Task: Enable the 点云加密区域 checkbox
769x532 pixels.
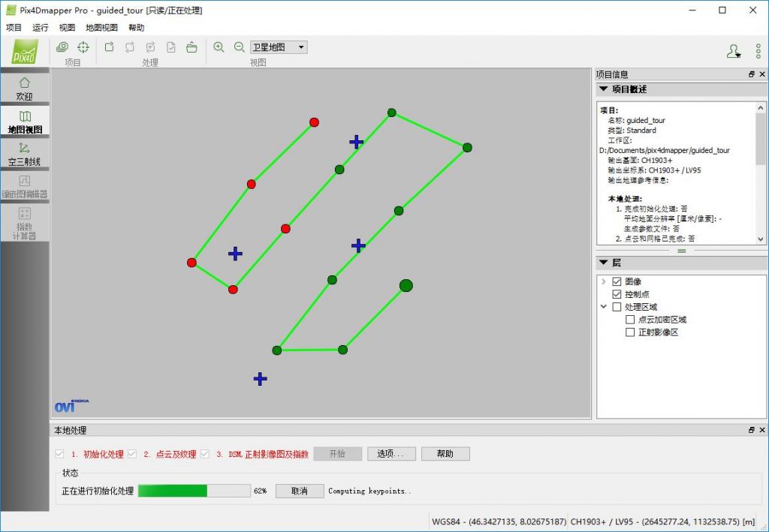Action: point(630,320)
